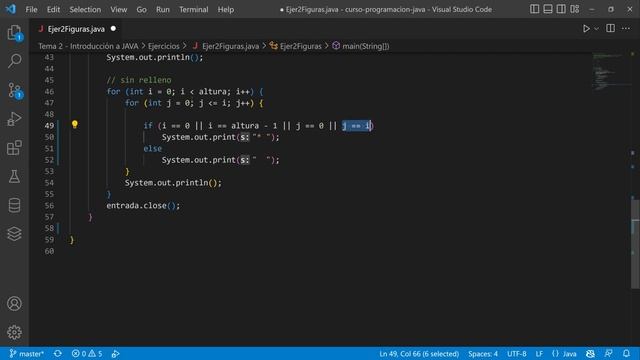Open the Ejer2Figuras class breadcrumb

[300, 46]
